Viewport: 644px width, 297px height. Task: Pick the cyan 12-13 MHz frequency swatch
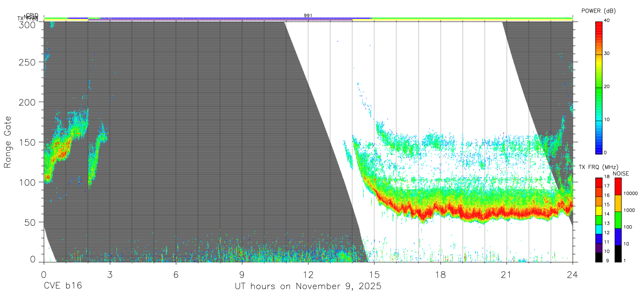pyautogui.click(x=599, y=229)
